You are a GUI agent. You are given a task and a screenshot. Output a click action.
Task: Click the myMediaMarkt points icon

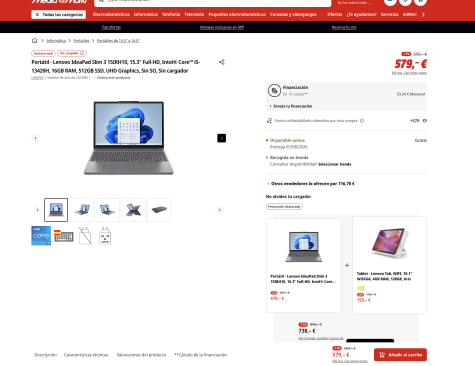(x=269, y=121)
